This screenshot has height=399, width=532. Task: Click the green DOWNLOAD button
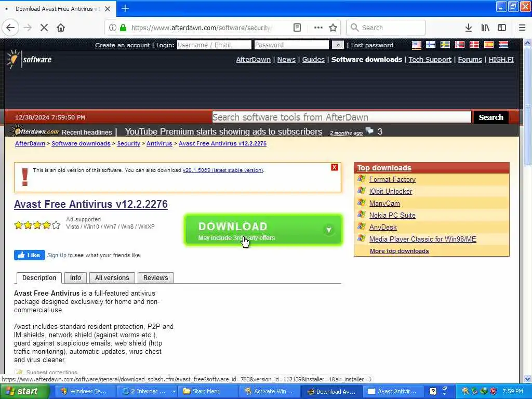coord(263,230)
